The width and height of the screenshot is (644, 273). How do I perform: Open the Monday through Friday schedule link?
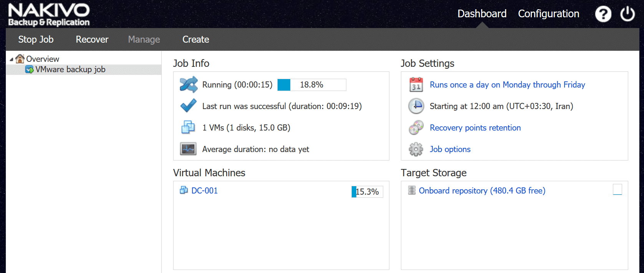tap(507, 84)
